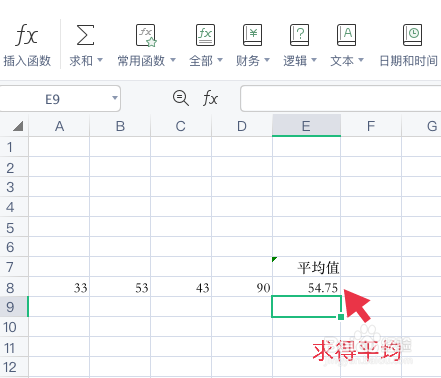The height and width of the screenshot is (378, 441).
Task: Select row 9 header
Action: (14, 307)
